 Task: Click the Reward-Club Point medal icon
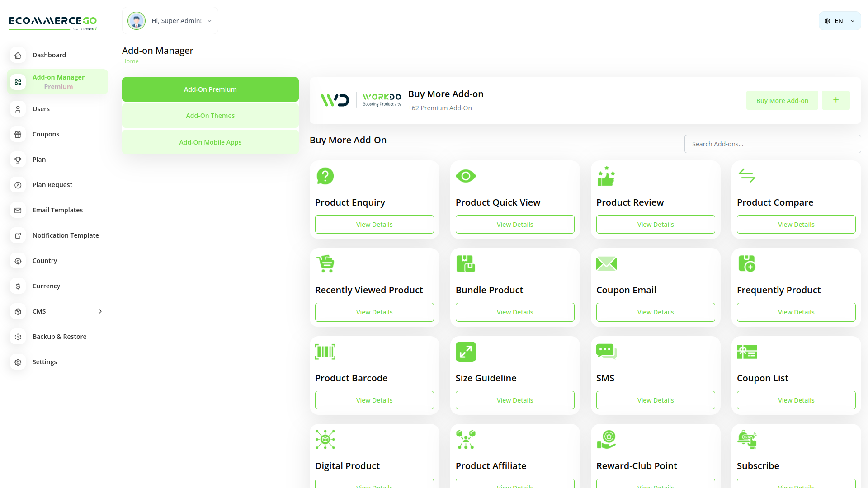(606, 439)
